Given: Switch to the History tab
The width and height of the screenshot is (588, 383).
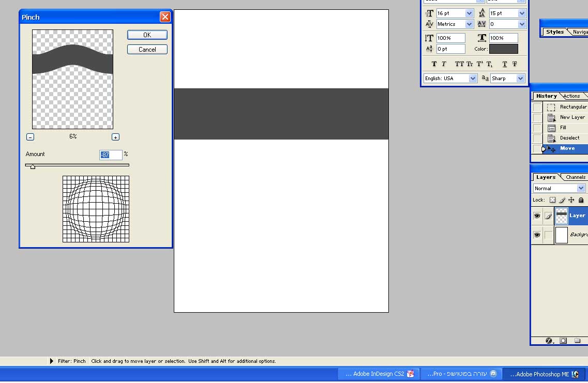Looking at the screenshot, I should tap(546, 96).
